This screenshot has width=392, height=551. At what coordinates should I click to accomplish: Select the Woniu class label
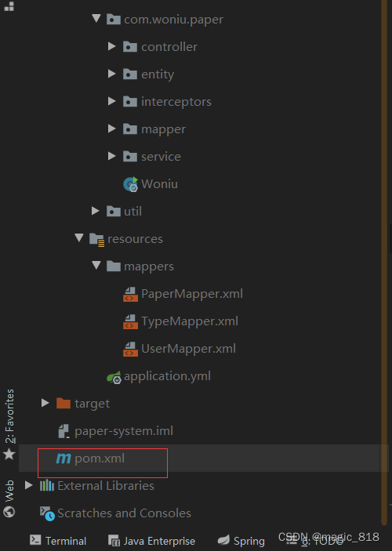tap(160, 183)
